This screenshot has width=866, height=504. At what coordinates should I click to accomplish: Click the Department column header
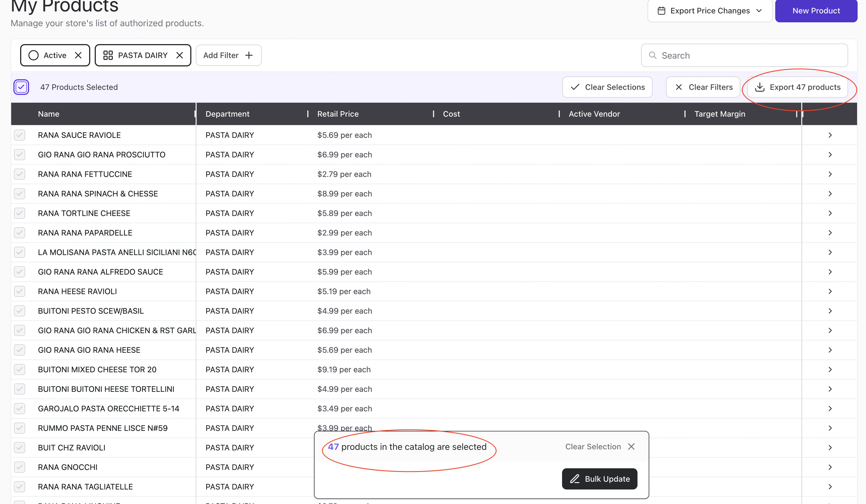[227, 114]
